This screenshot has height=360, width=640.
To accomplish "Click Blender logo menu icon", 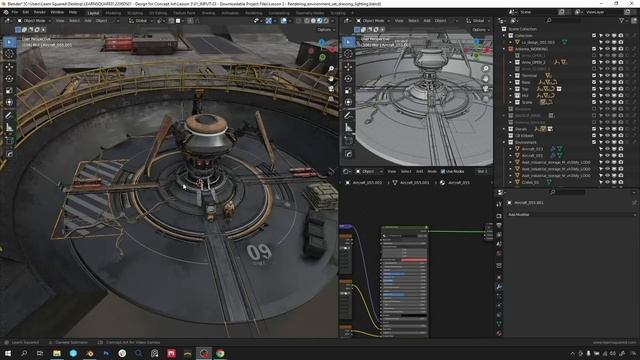I will (6, 12).
